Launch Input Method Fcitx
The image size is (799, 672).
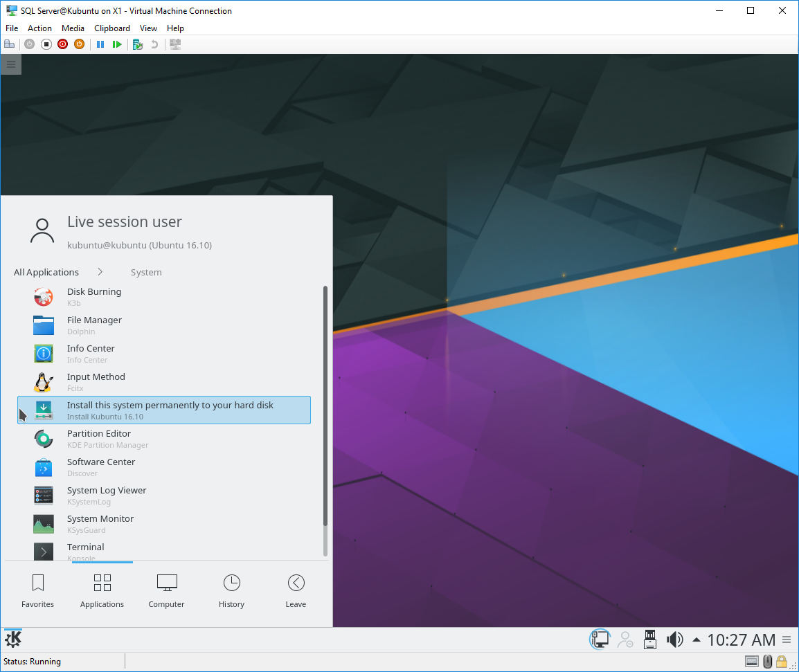164,381
